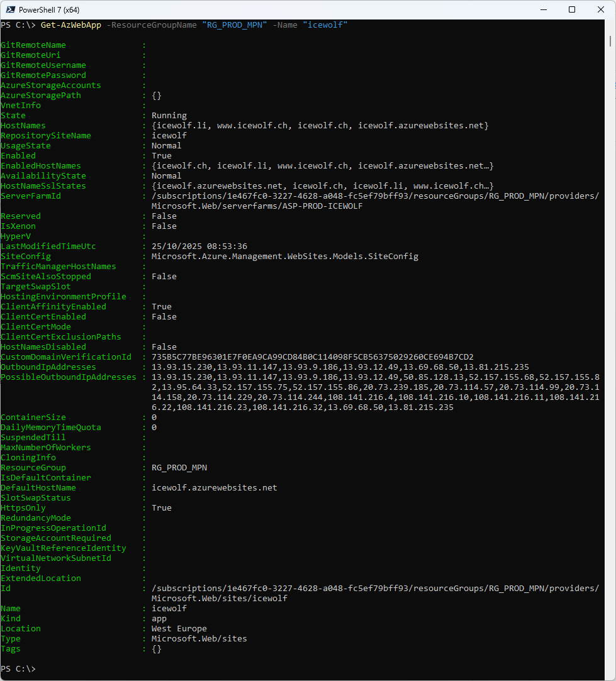Click the Type value Microsoft.Web/sites
Image resolution: width=616 pixels, height=681 pixels.
[199, 639]
